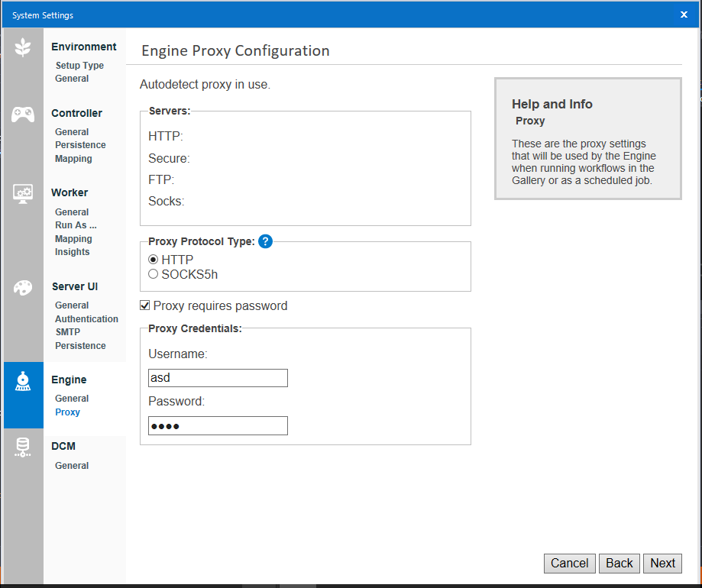Click the Next button
Viewport: 702px width, 588px height.
662,563
